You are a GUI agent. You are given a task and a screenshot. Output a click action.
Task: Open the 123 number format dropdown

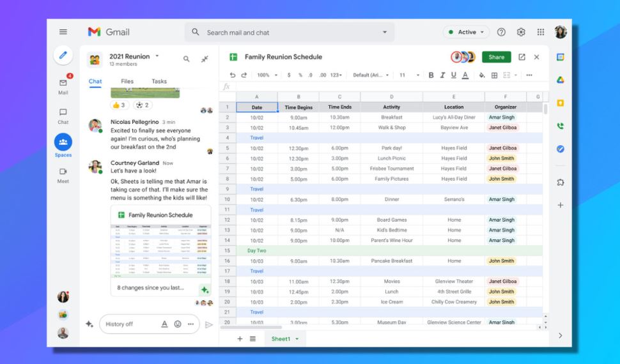pyautogui.click(x=336, y=75)
